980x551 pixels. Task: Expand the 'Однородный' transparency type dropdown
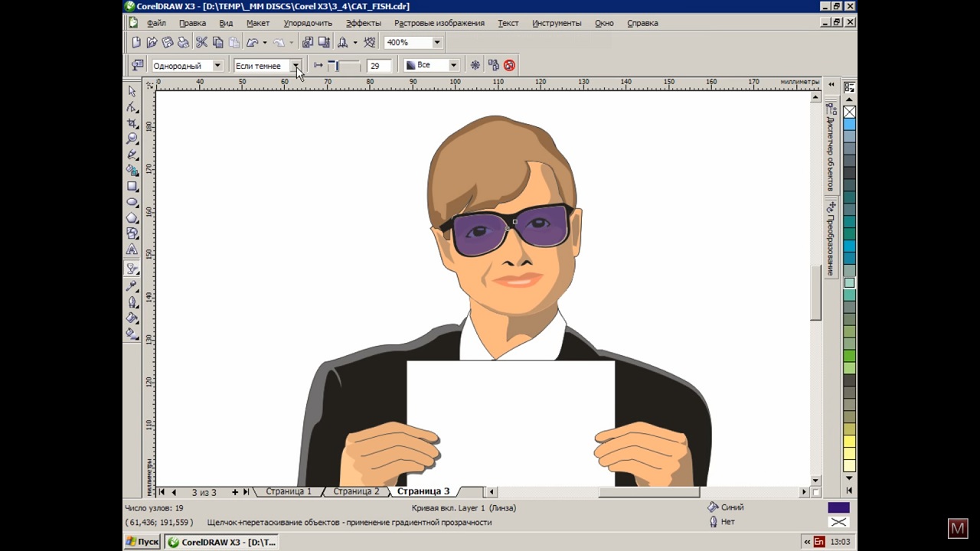point(217,66)
